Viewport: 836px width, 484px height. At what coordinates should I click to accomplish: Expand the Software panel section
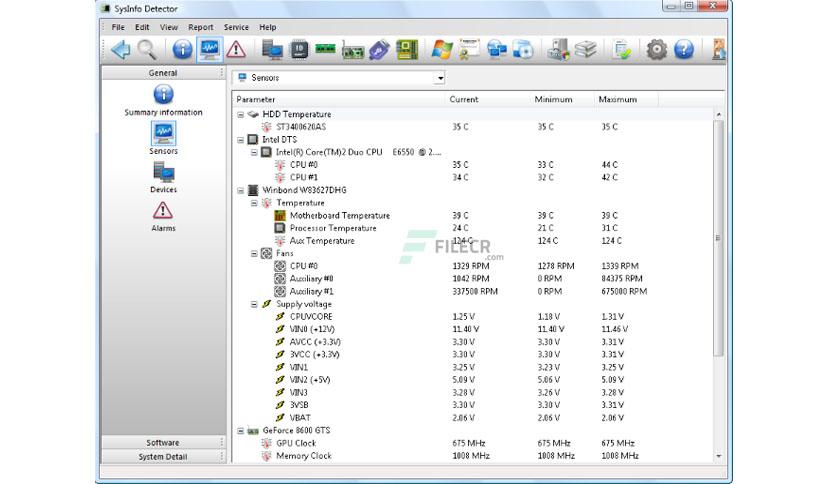pyautogui.click(x=163, y=442)
